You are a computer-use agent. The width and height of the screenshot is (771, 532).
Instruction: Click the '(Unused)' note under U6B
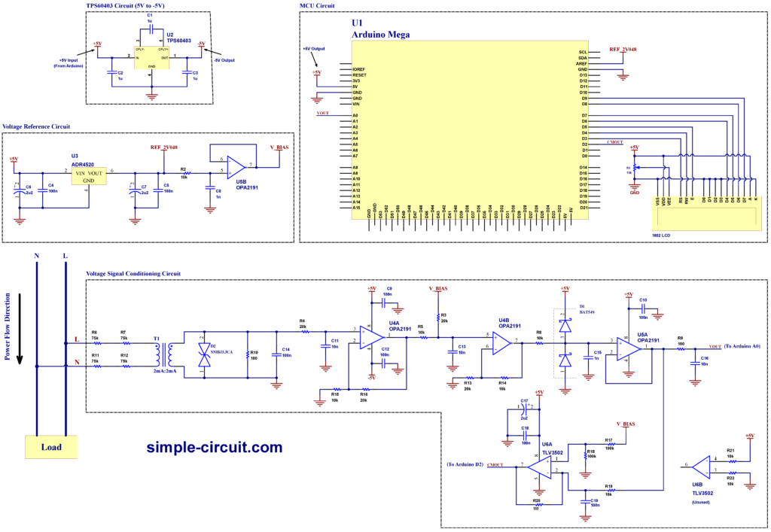(x=701, y=502)
